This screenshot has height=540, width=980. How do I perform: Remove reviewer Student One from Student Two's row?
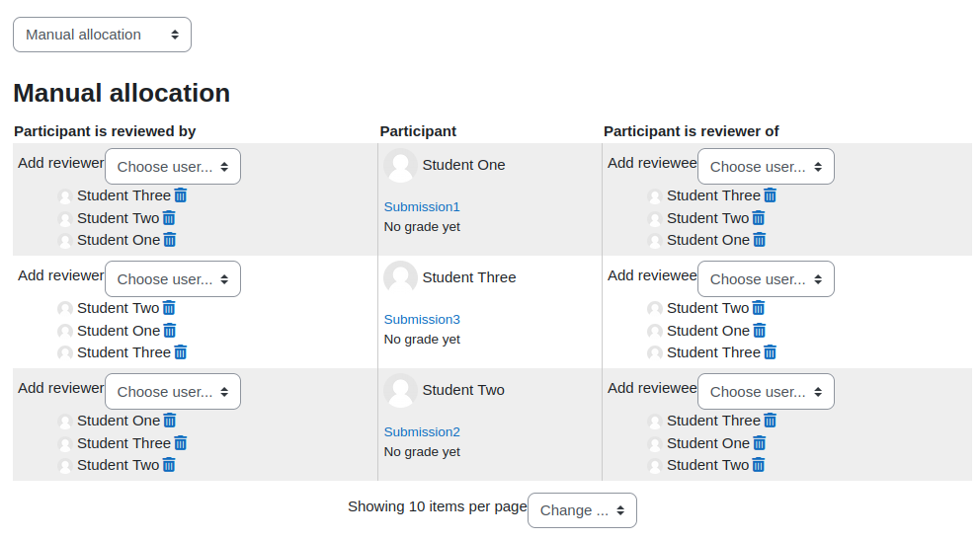point(169,421)
